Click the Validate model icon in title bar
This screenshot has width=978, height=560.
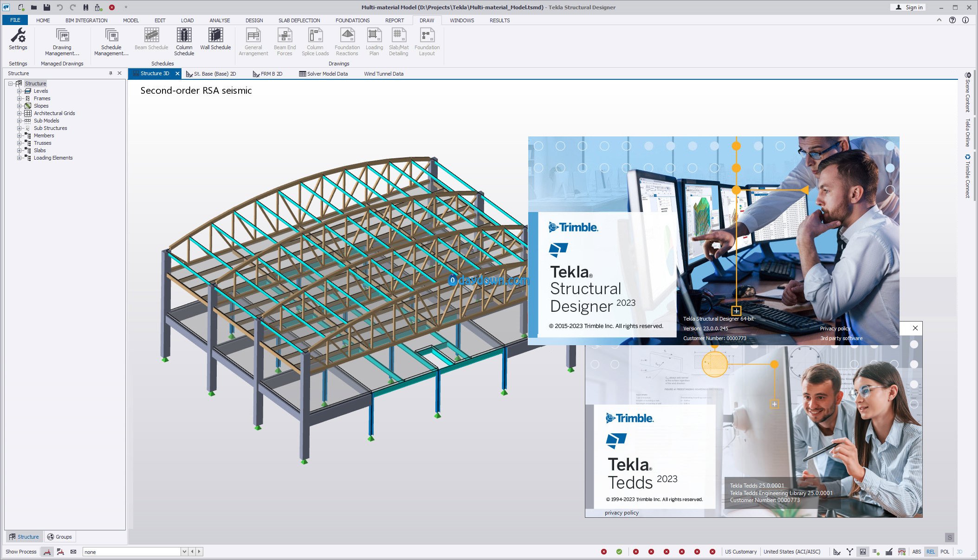click(98, 7)
